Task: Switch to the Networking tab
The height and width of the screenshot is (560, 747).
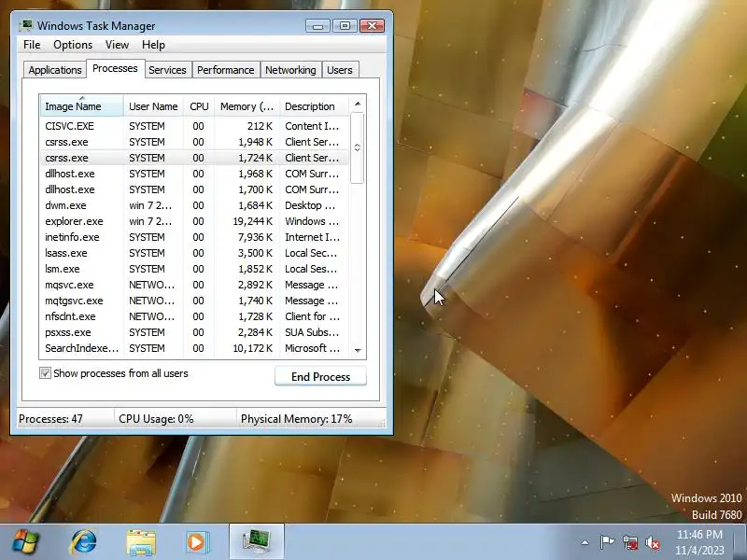Action: pyautogui.click(x=290, y=70)
